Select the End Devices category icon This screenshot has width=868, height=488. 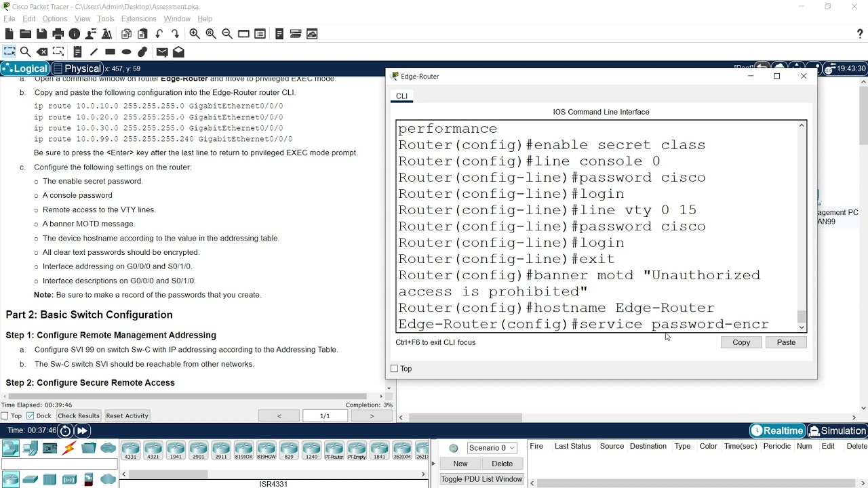30,448
